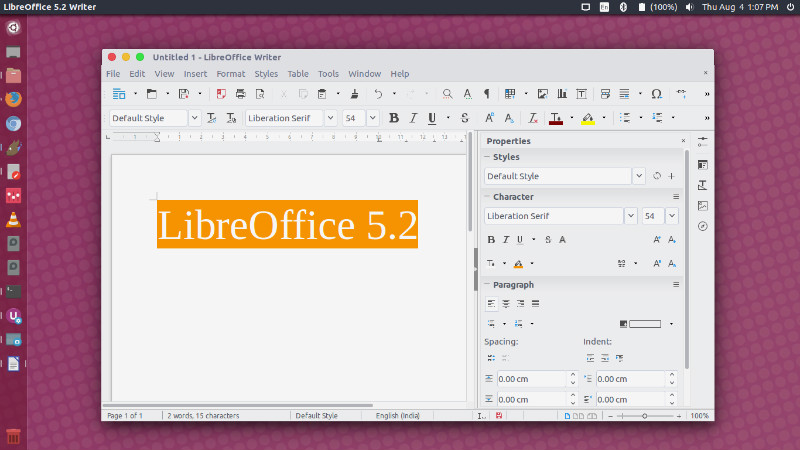
Task: Expand the sidebar Default Style dropdown
Action: point(639,176)
